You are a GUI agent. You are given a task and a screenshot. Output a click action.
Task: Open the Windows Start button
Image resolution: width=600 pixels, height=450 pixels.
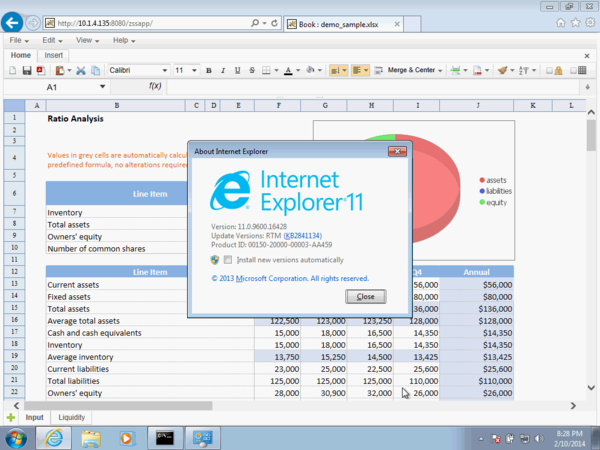[16, 439]
